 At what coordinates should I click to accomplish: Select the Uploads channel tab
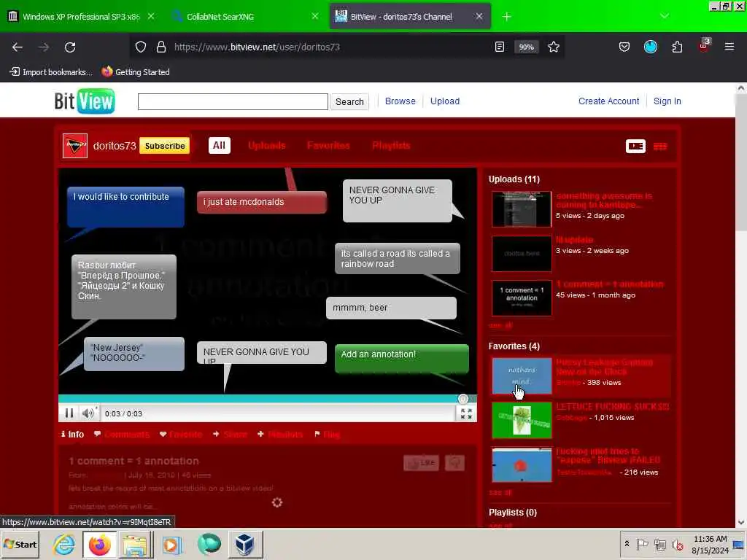click(x=267, y=145)
